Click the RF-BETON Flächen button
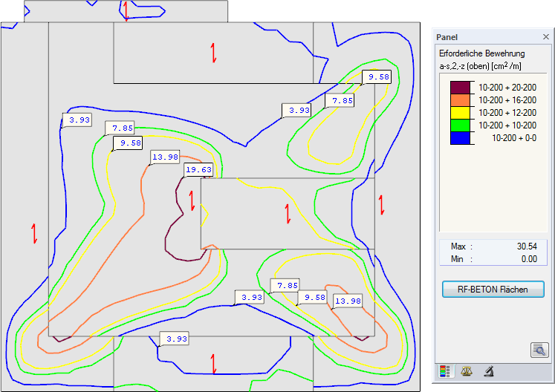This screenshot has height=392, width=555. point(493,290)
